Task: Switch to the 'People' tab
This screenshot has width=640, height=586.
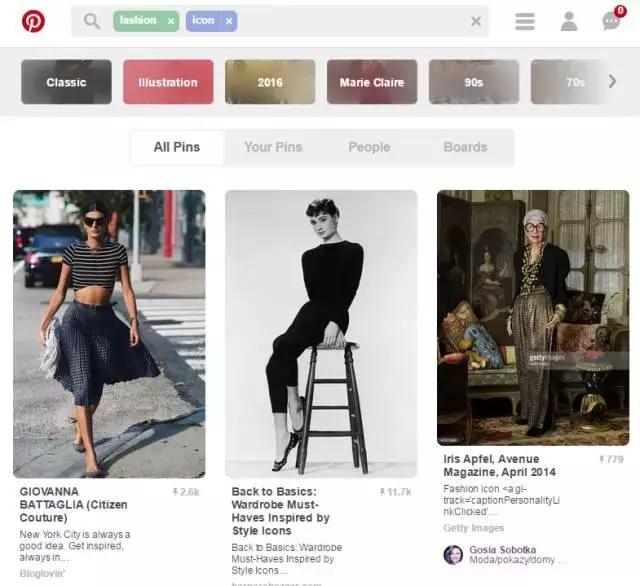Action: pyautogui.click(x=369, y=147)
